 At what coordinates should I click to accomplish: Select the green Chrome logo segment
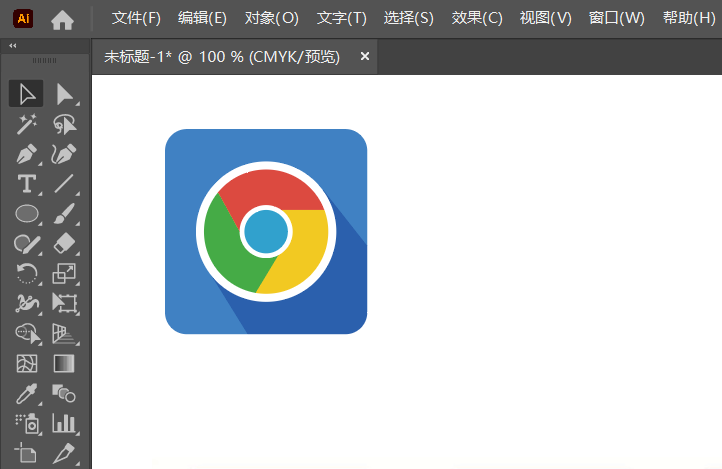tap(228, 251)
